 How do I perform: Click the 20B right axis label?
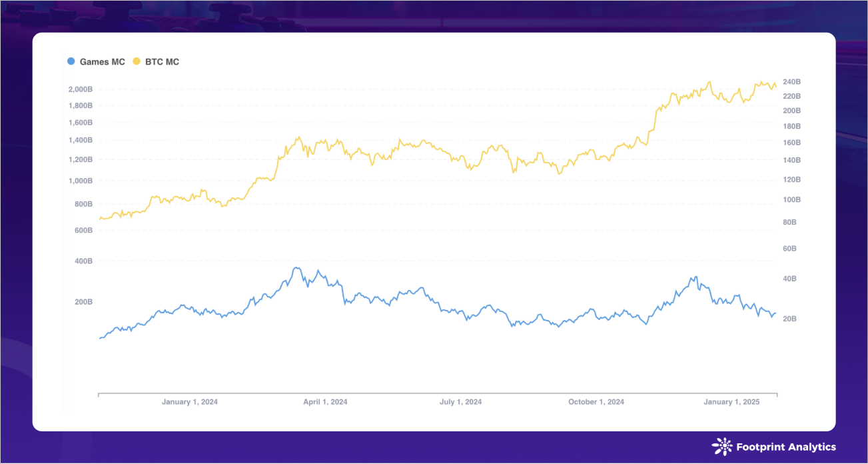789,319
